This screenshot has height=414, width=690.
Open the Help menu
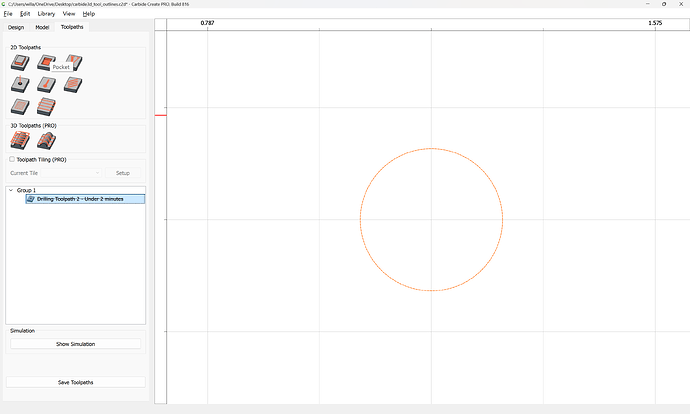(x=88, y=14)
